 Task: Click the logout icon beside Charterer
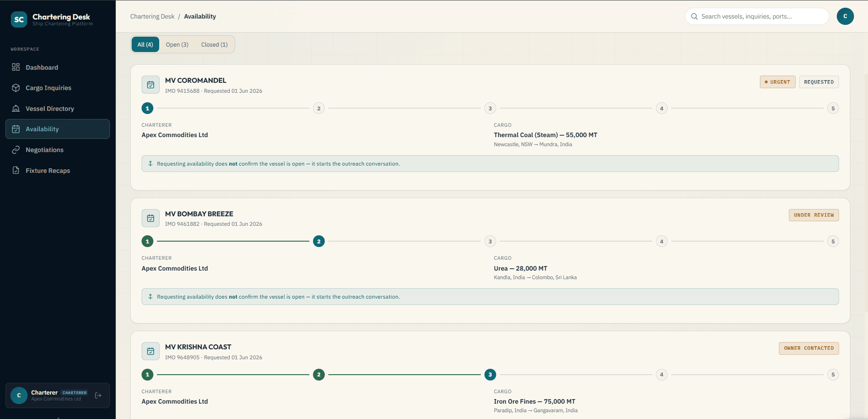point(98,395)
